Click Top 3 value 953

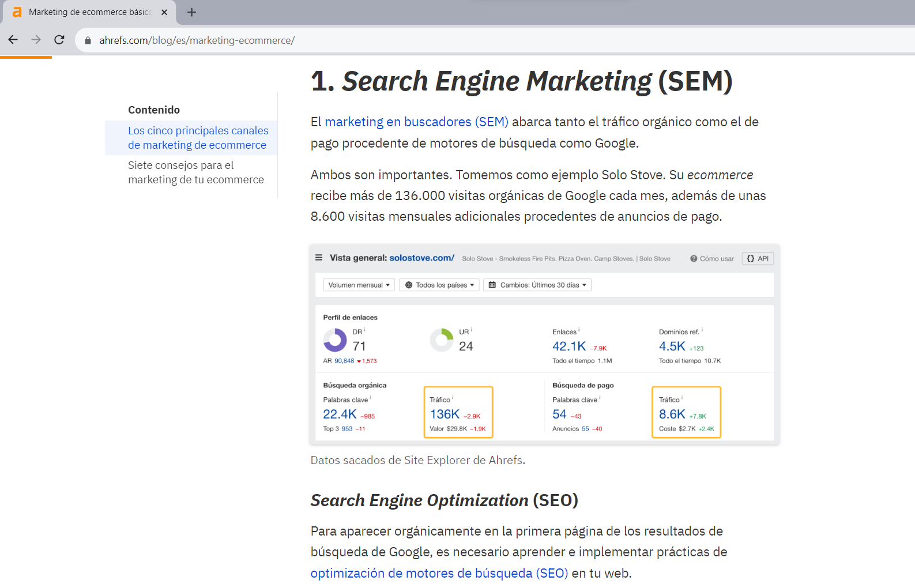point(347,429)
